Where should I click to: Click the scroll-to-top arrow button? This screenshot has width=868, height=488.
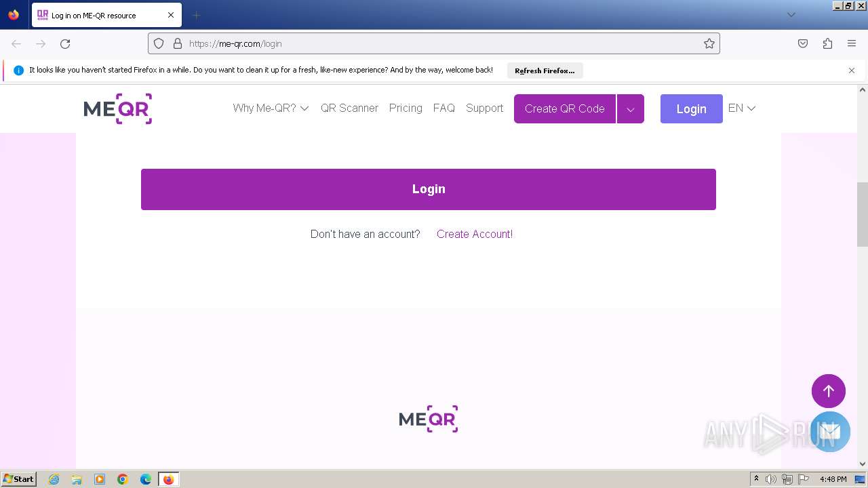pos(829,391)
